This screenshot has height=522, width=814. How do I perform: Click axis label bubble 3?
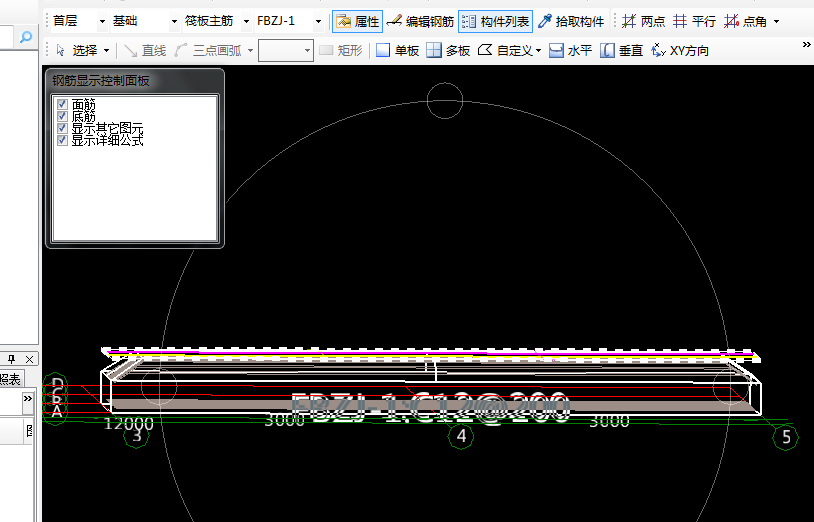coord(137,436)
